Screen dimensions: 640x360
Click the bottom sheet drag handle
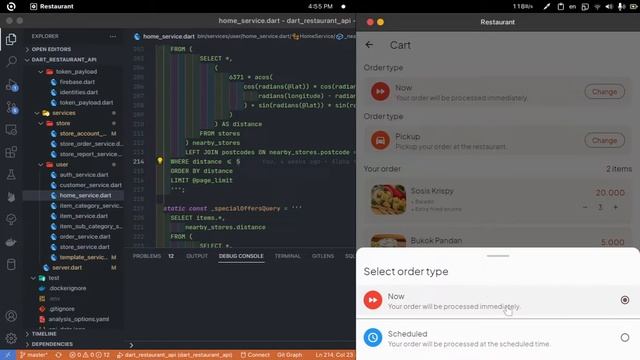(x=498, y=256)
